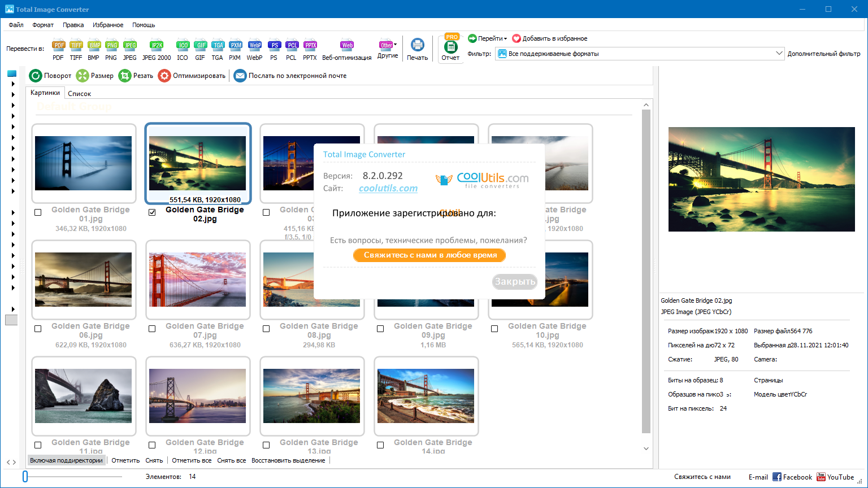Check the Golden Gate Bridge 01.jpg checkbox
The width and height of the screenshot is (868, 488).
[x=38, y=212]
